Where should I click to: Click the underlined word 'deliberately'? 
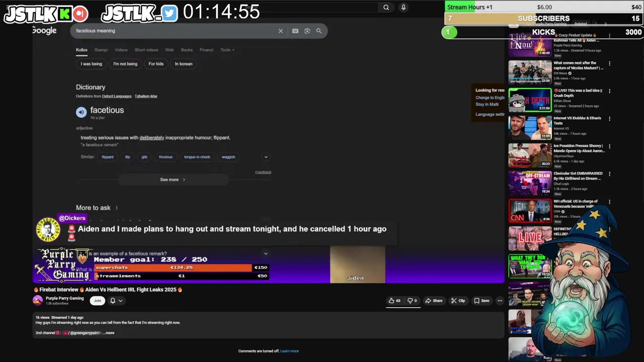tap(152, 137)
